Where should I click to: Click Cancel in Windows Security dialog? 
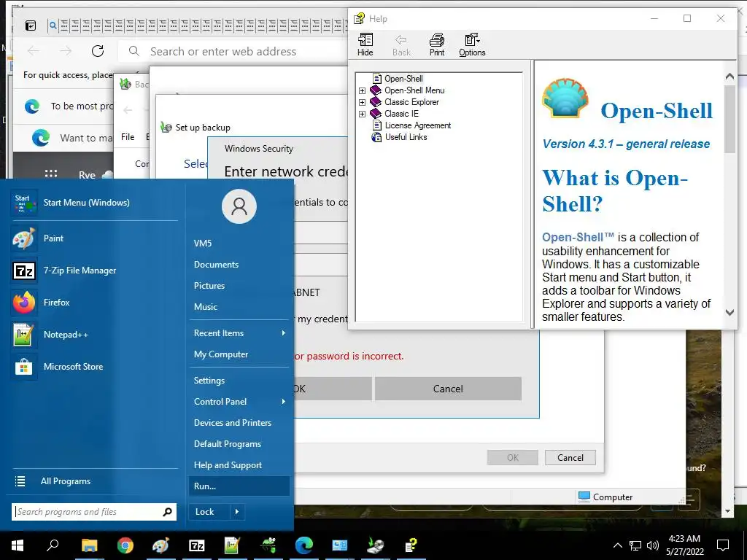click(448, 389)
